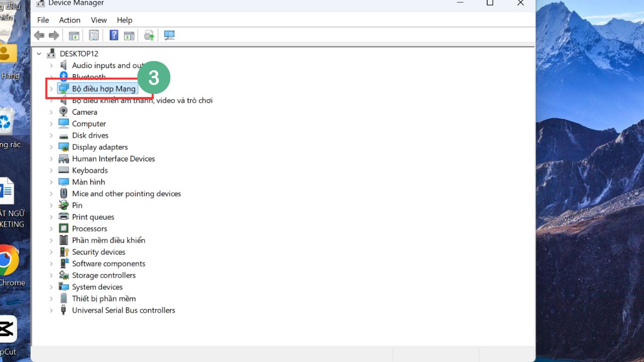
Task: Select the DESKTOP12 label
Action: [79, 54]
